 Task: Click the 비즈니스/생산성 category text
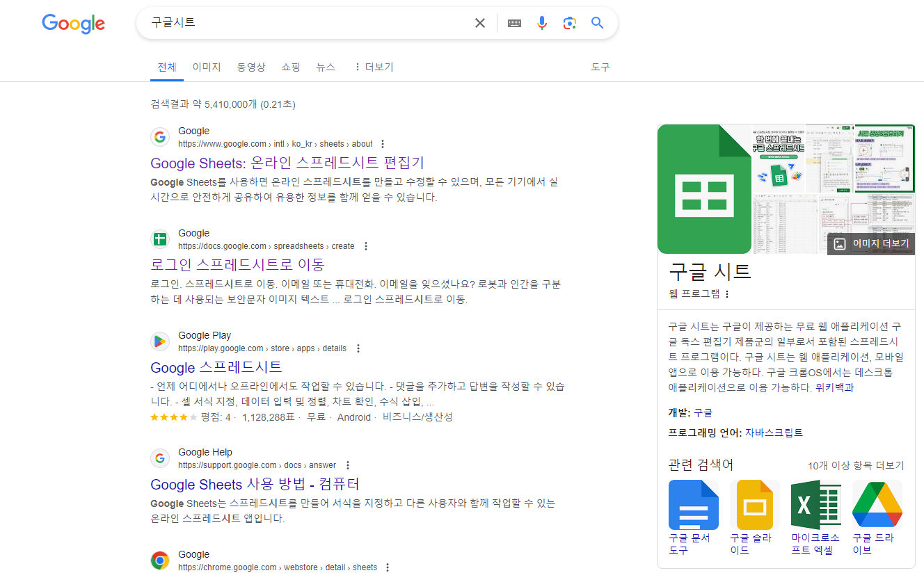tap(417, 417)
